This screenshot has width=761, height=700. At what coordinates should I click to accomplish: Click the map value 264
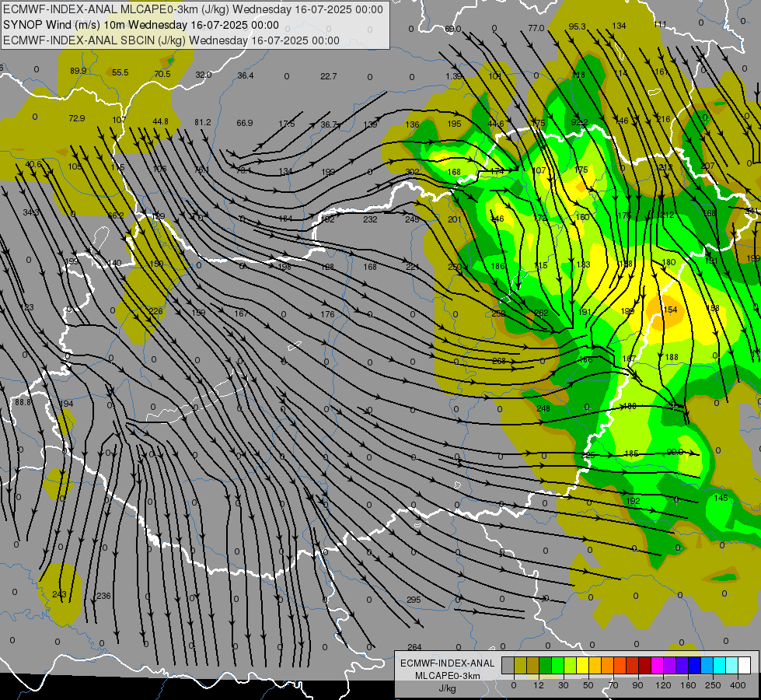click(x=414, y=646)
